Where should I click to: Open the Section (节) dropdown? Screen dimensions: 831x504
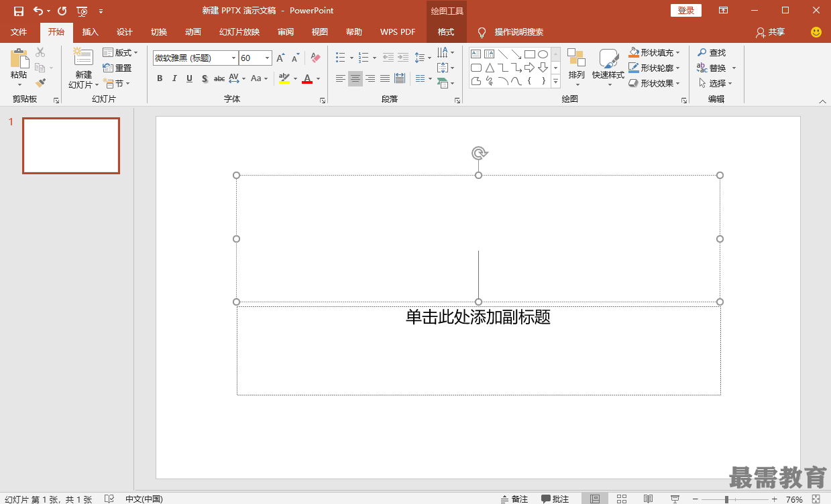[x=116, y=83]
